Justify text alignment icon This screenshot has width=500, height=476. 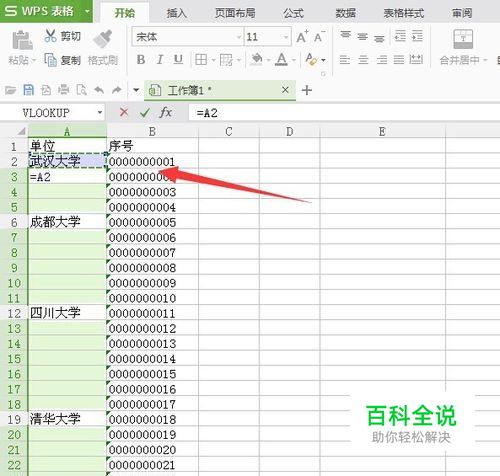[x=399, y=60]
